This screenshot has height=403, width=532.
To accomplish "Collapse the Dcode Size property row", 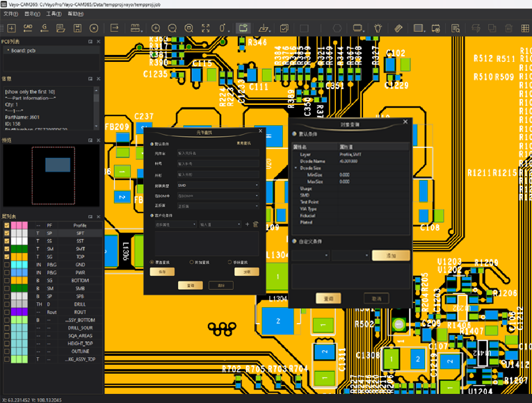I will click(296, 168).
